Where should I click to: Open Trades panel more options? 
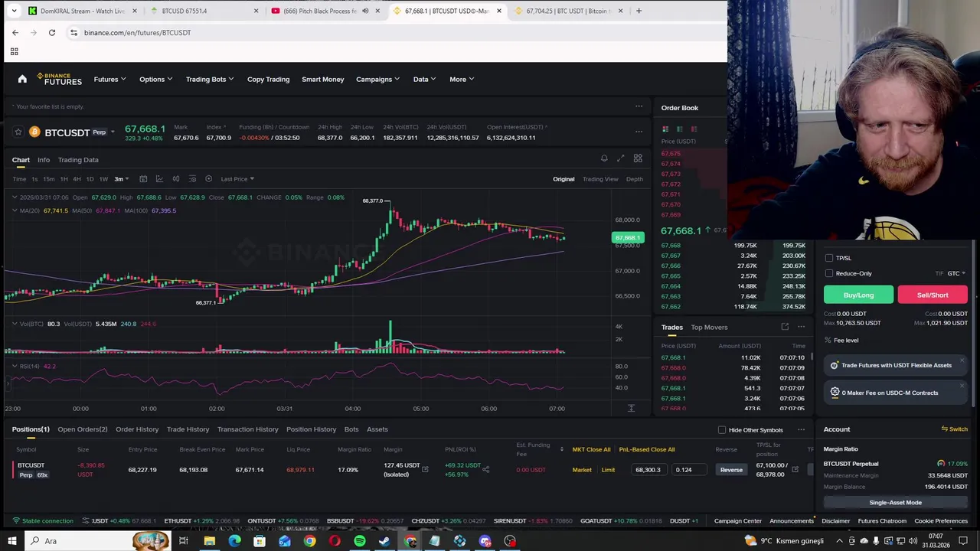801,327
